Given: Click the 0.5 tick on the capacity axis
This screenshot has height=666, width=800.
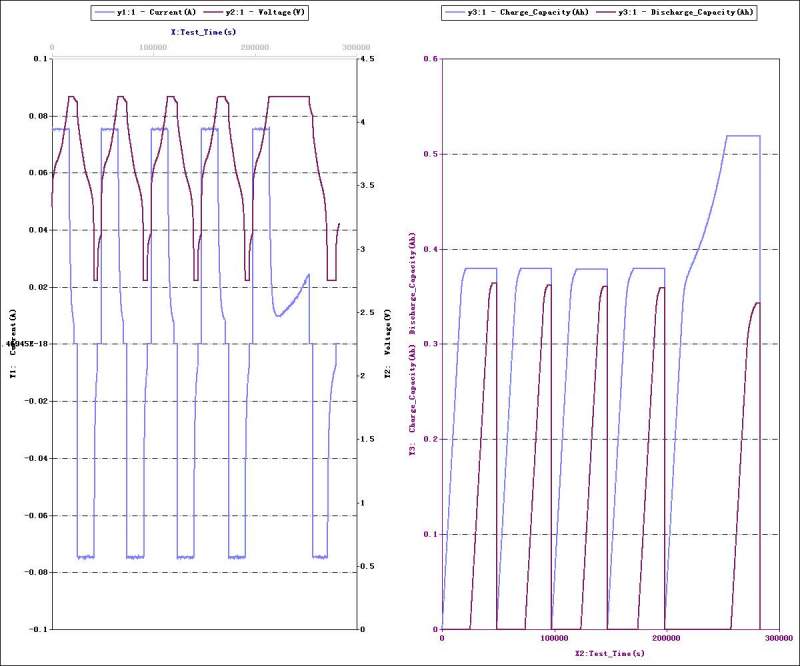Looking at the screenshot, I should click(x=431, y=154).
